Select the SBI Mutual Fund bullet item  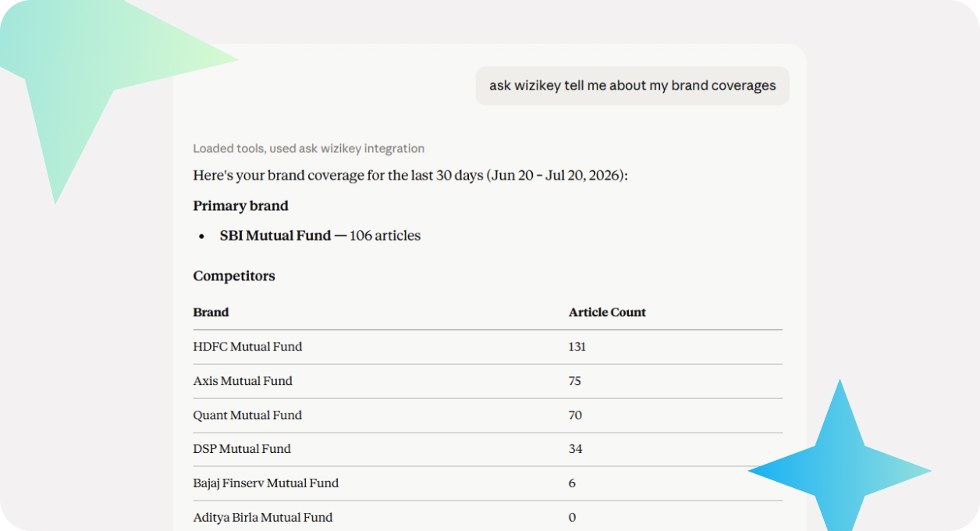(x=320, y=236)
